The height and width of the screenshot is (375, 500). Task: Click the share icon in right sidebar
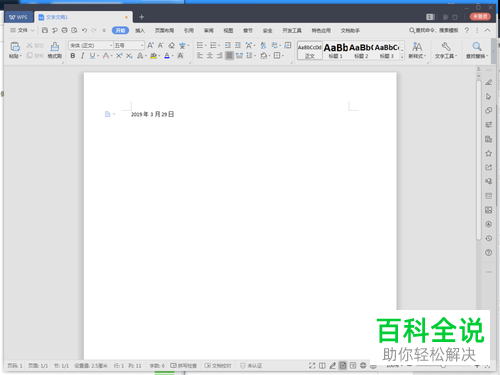[489, 167]
